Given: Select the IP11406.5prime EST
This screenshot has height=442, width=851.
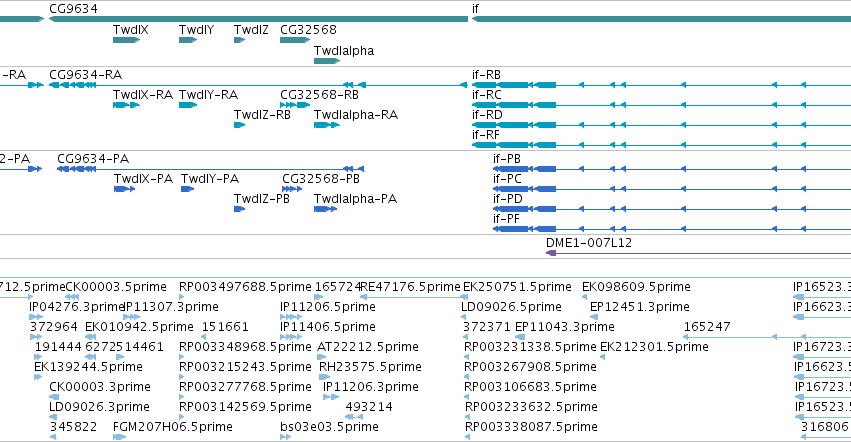Looking at the screenshot, I should tap(291, 337).
